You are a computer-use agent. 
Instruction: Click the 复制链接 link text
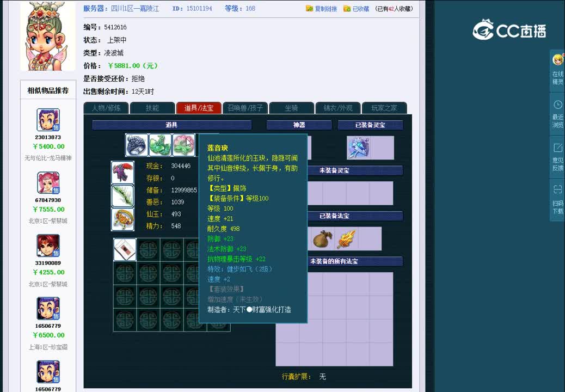(x=326, y=9)
